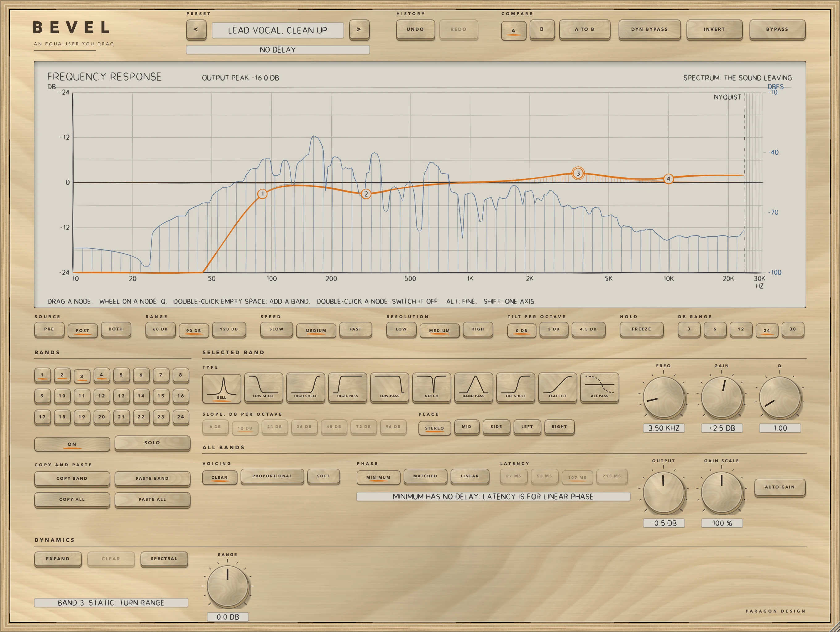Select node 4 on the frequency graph
This screenshot has width=840, height=632.
tap(668, 179)
